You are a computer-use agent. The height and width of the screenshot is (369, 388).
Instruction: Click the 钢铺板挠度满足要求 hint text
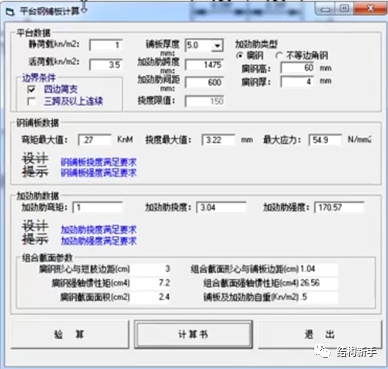point(99,162)
